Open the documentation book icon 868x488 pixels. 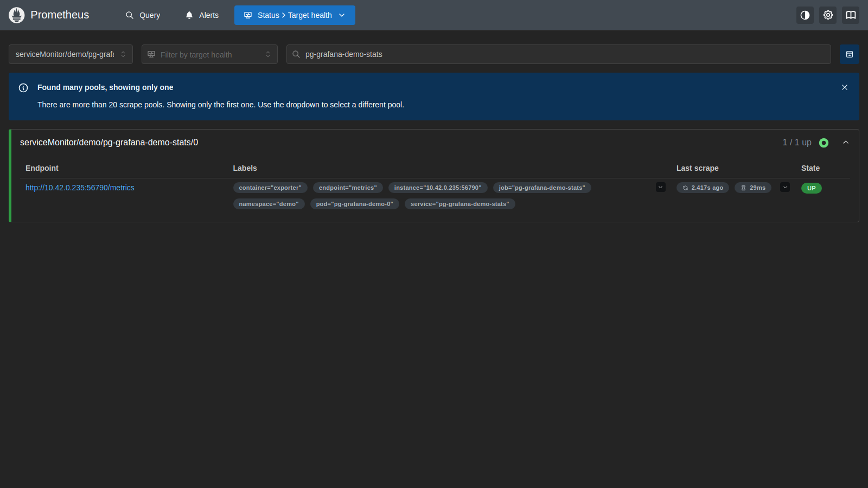[x=851, y=15]
